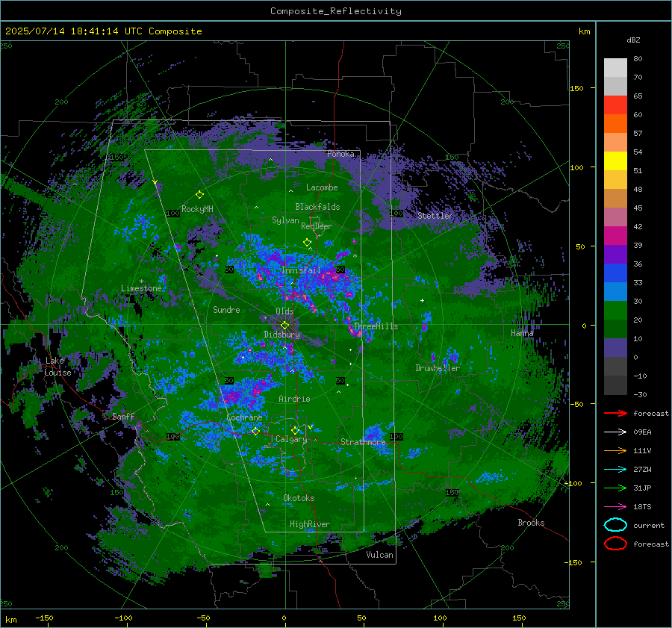Click the Didsbury city label
672x628 pixels.
click(281, 335)
